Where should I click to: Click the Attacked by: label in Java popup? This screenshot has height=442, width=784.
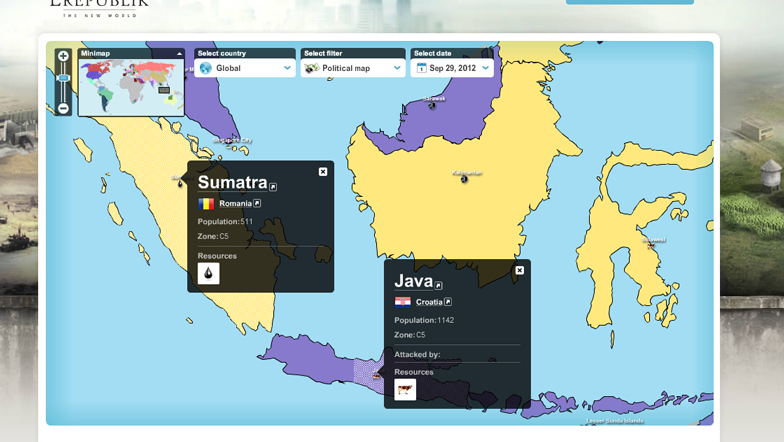(417, 354)
